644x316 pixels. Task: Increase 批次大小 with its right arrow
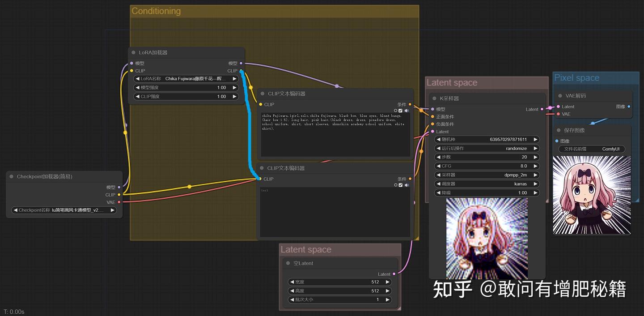pos(387,300)
